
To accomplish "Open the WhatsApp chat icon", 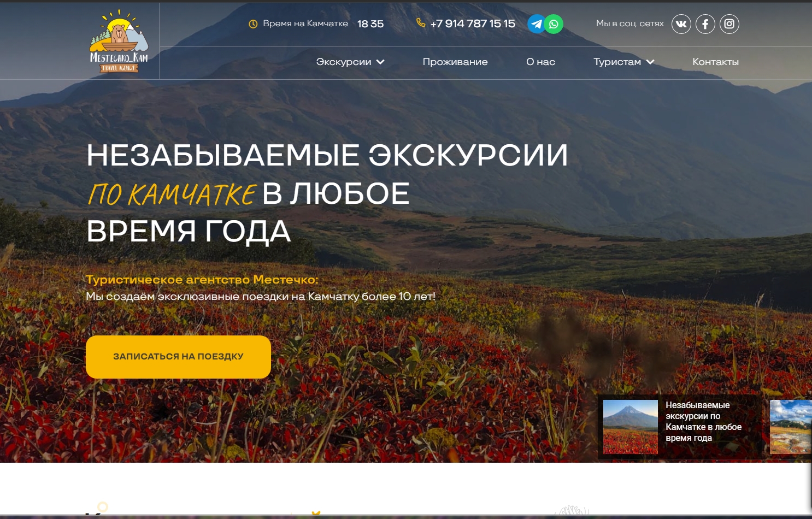I will point(554,24).
